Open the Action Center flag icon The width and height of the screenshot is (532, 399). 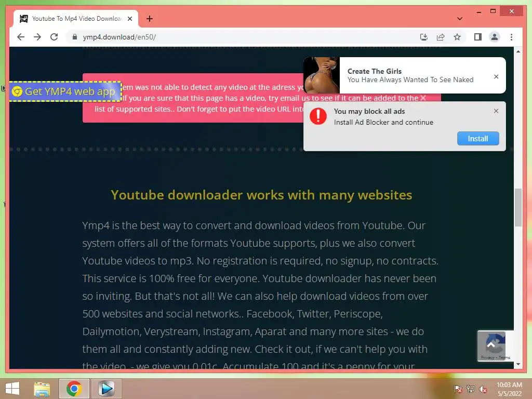pyautogui.click(x=458, y=389)
